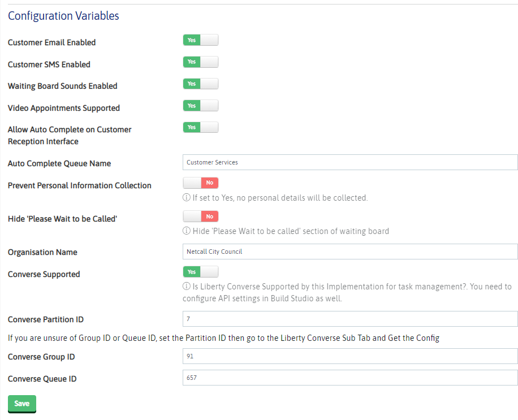Click info icon beside waiting board hint
518x420 pixels.
[x=186, y=231]
